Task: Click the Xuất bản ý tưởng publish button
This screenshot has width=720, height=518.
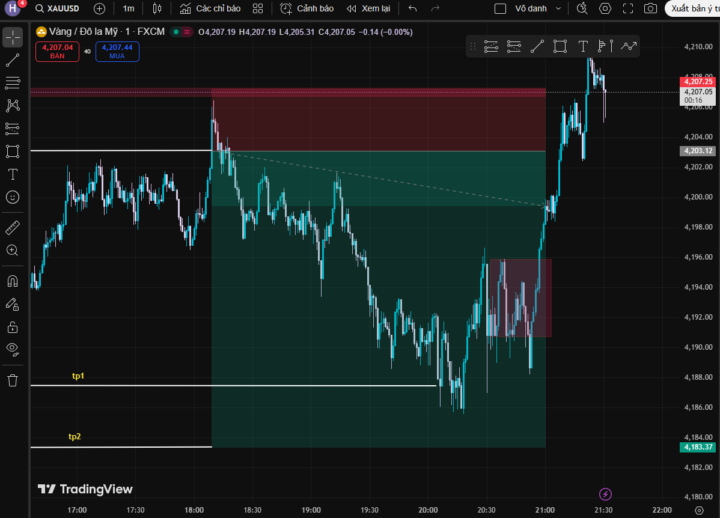Action: click(x=693, y=9)
